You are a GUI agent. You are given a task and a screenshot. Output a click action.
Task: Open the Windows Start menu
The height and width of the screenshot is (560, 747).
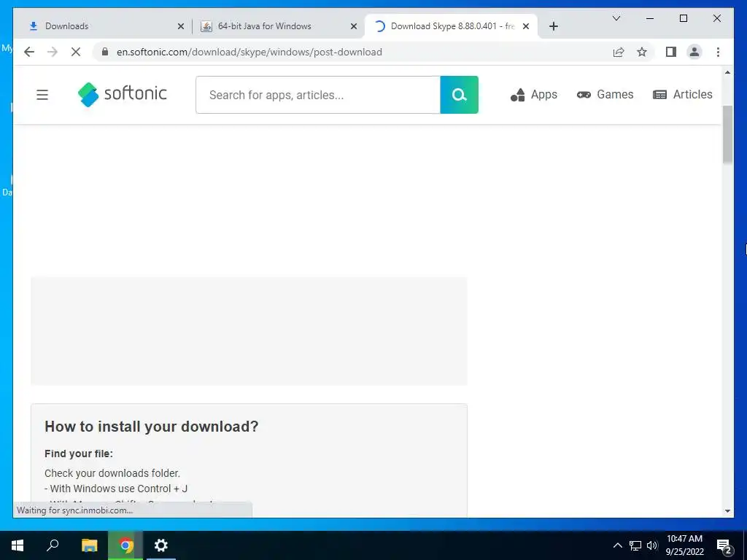[18, 545]
